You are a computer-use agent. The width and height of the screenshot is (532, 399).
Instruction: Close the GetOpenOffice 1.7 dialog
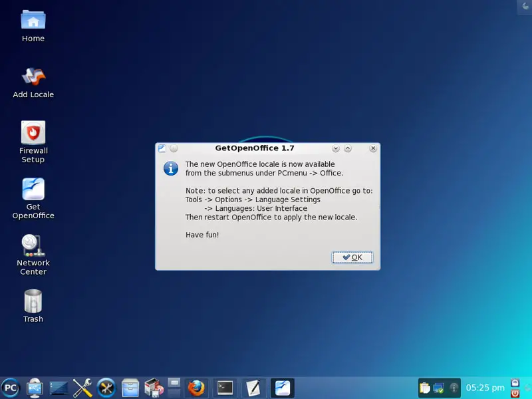point(373,148)
